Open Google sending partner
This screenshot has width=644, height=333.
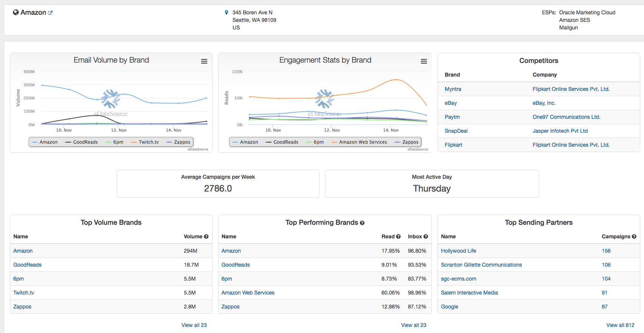(450, 307)
